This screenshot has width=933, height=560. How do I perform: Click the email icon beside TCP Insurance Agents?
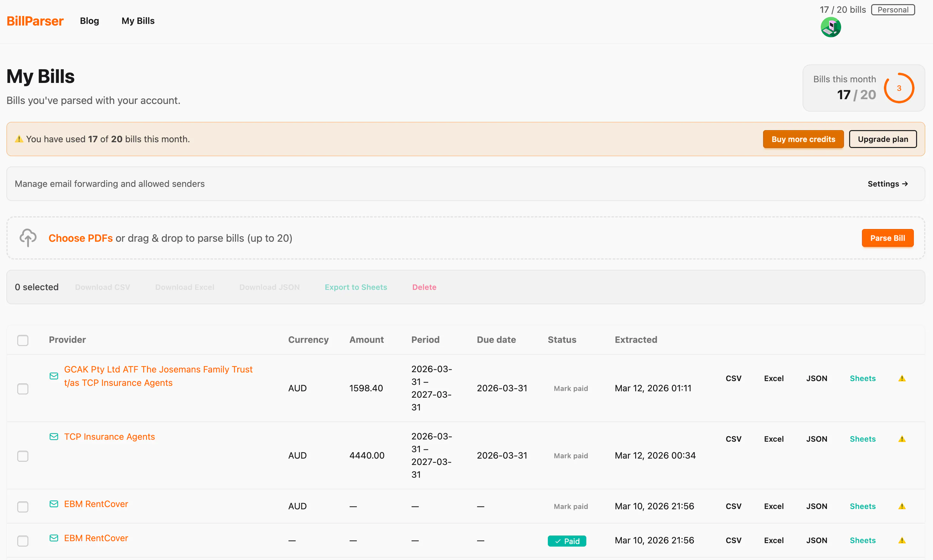coord(54,437)
